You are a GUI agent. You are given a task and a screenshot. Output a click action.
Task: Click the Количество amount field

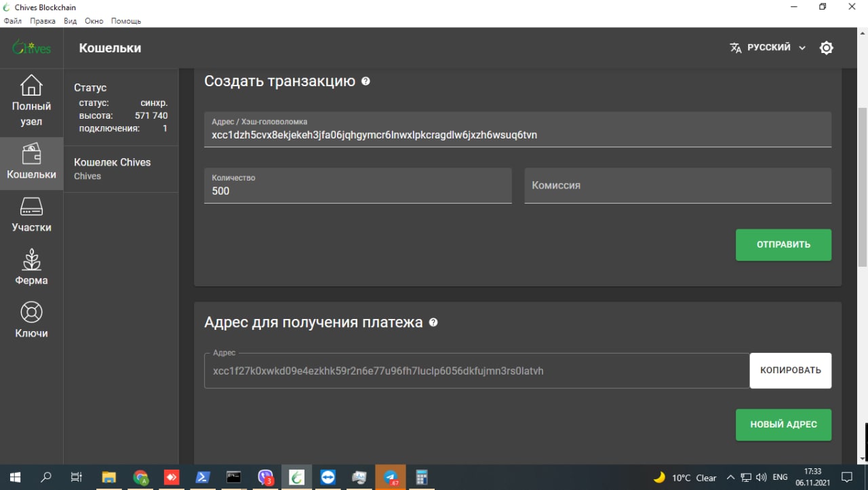(x=357, y=185)
